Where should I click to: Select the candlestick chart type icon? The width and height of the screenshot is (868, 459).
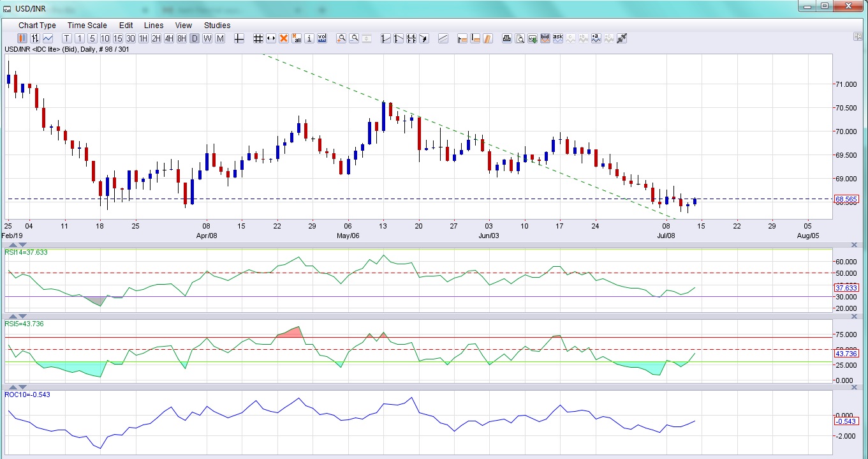pos(22,38)
